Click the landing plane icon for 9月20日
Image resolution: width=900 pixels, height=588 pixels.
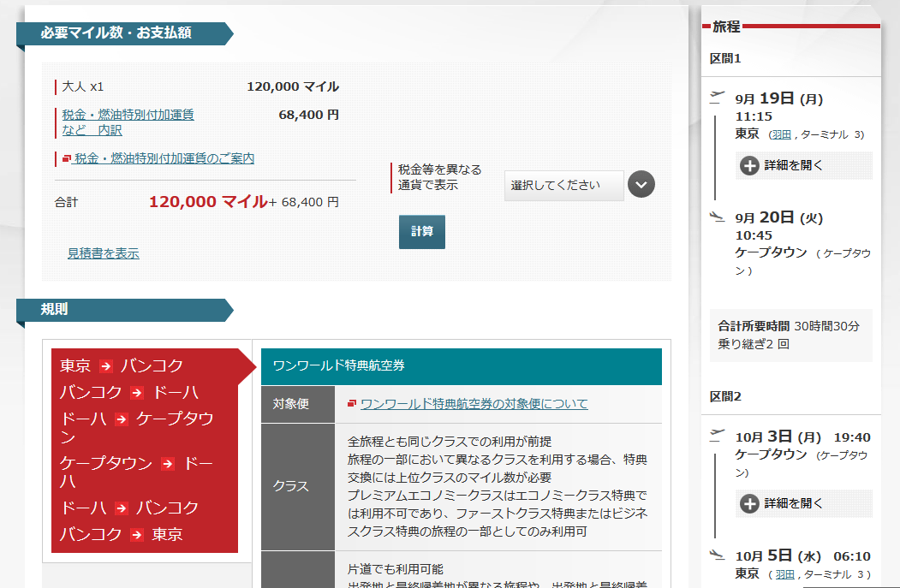717,217
